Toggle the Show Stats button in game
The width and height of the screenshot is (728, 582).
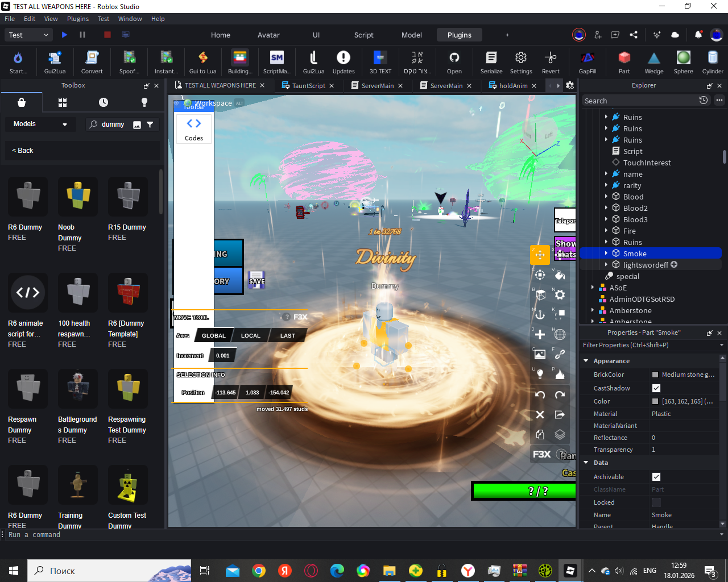(565, 249)
